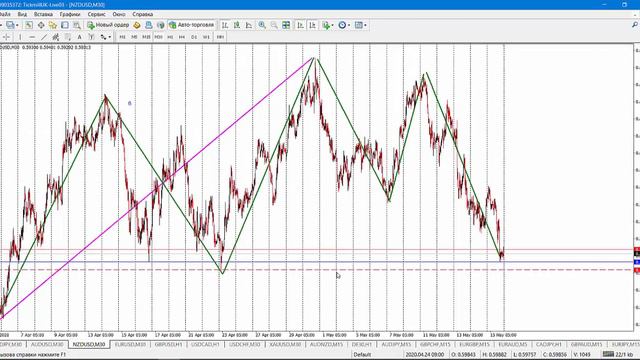
Task: Select the Vertical Line drawing tool
Action: (x=20, y=37)
